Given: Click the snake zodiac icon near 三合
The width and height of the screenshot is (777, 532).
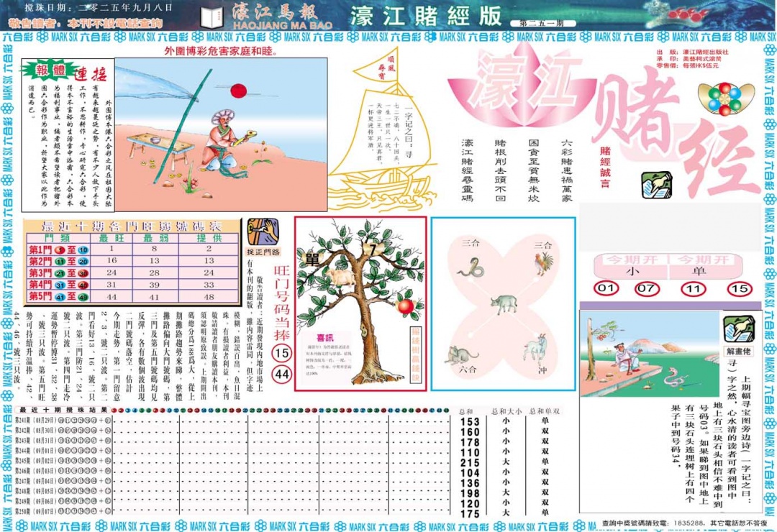Looking at the screenshot, I should pos(472,269).
